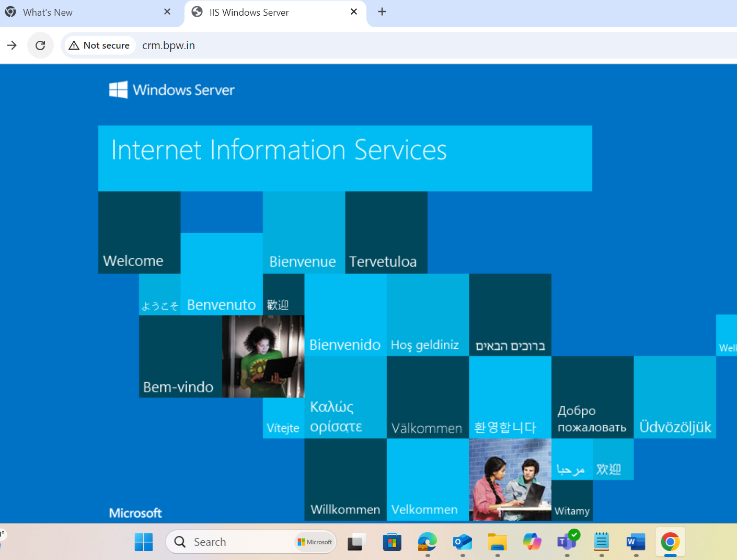This screenshot has height=560, width=737.
Task: Click the 欢迎 tile beside the Arabic tile
Action: [x=613, y=459]
